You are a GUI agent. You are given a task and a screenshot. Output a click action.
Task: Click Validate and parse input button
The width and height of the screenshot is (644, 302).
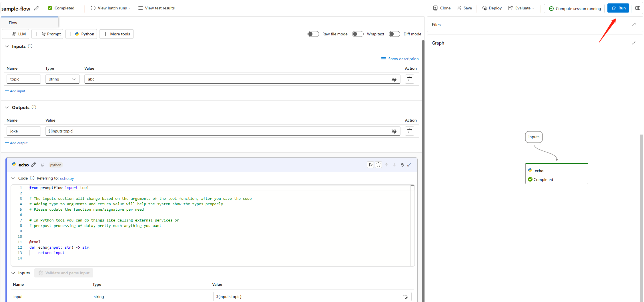pyautogui.click(x=64, y=273)
